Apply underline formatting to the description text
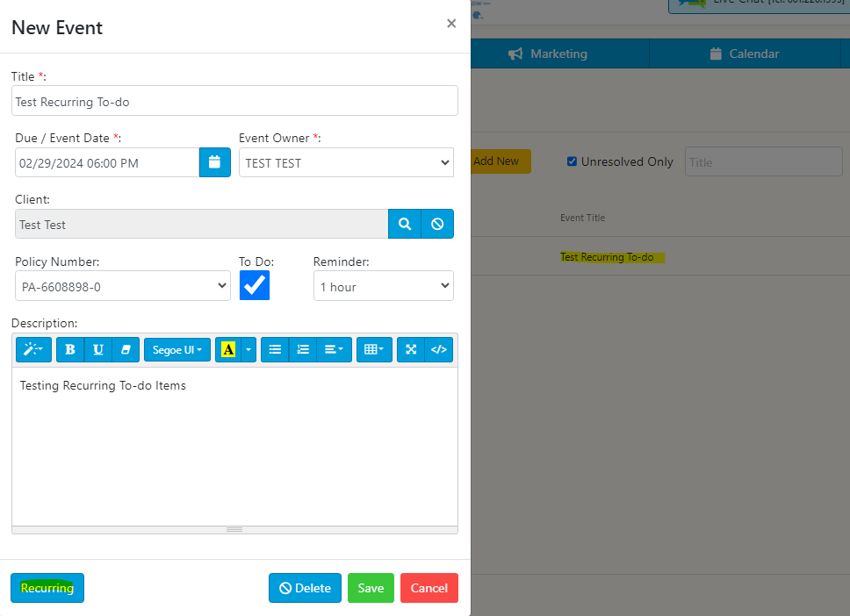 click(98, 349)
